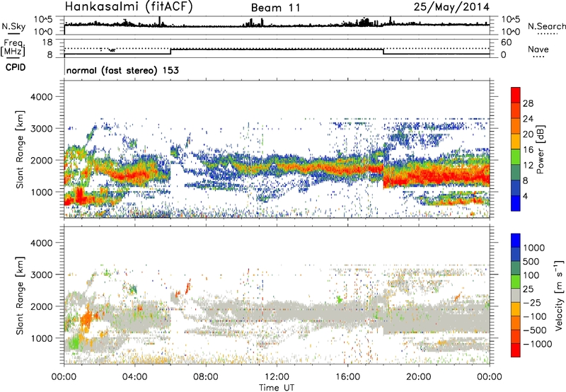The height and width of the screenshot is (392, 566).
Task: Click the Velocity [m s-1] colorbar title
Action: click(x=559, y=296)
